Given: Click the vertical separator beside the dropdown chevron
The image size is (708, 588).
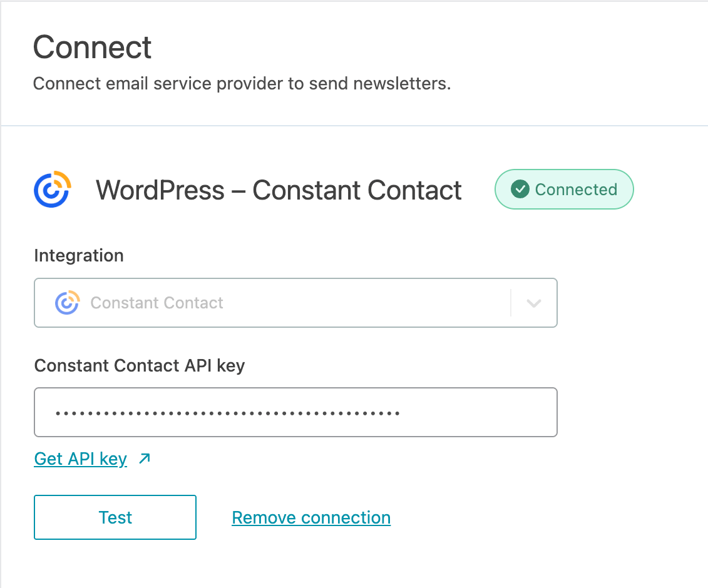Looking at the screenshot, I should (511, 303).
